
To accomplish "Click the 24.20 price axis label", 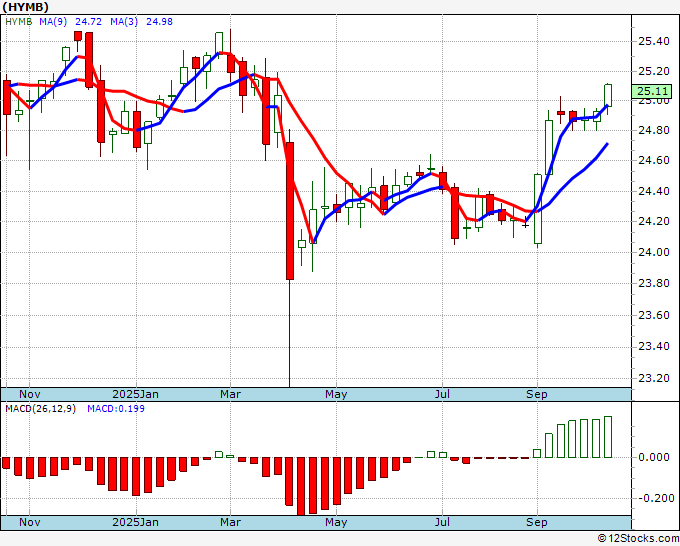I will 654,222.
